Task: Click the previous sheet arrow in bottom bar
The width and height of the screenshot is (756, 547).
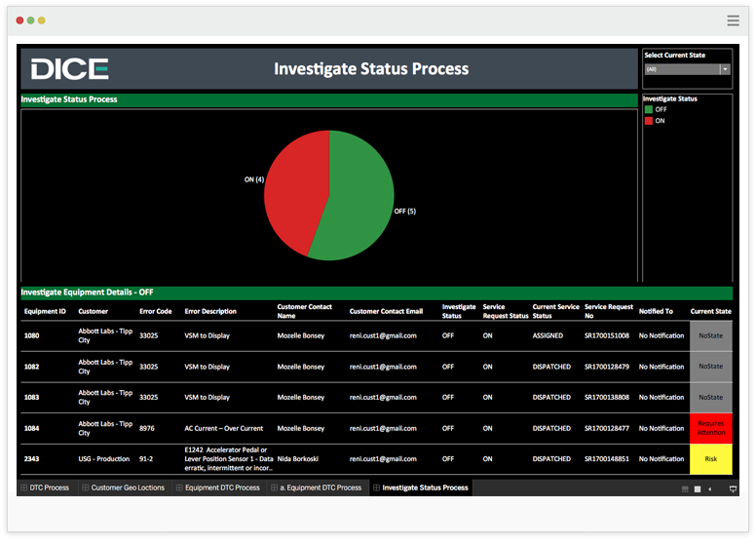Action: (x=710, y=488)
